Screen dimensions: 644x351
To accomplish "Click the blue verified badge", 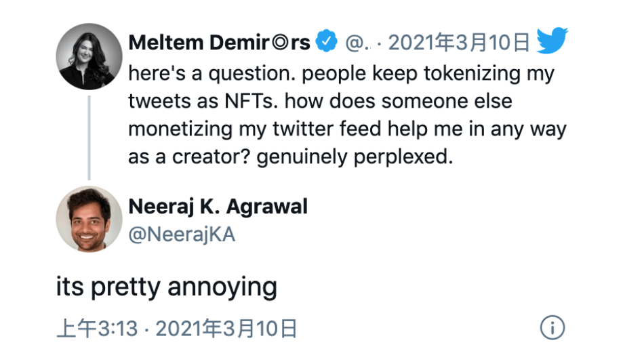I will [x=327, y=43].
